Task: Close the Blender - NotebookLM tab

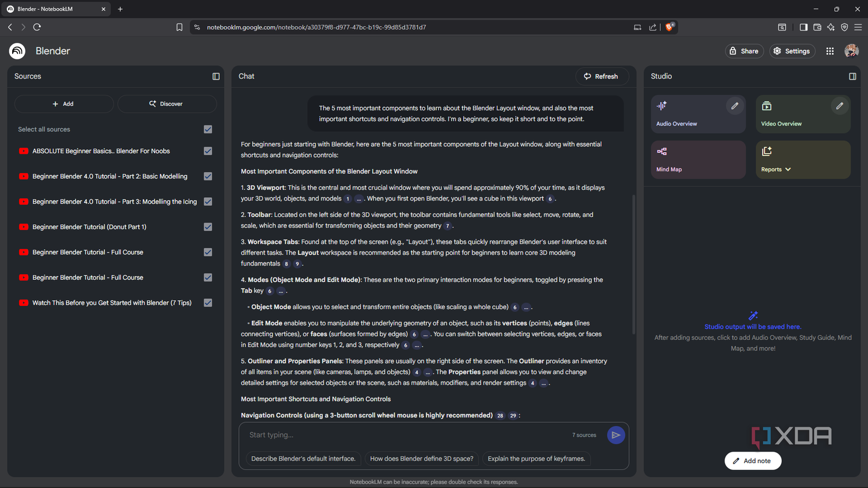Action: click(104, 9)
